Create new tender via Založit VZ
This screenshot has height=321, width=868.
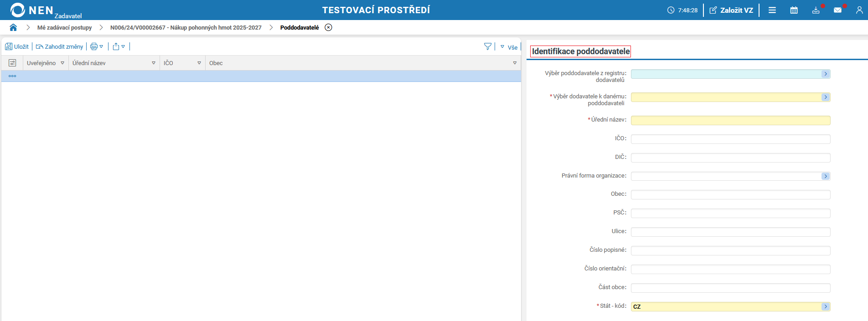coord(731,10)
